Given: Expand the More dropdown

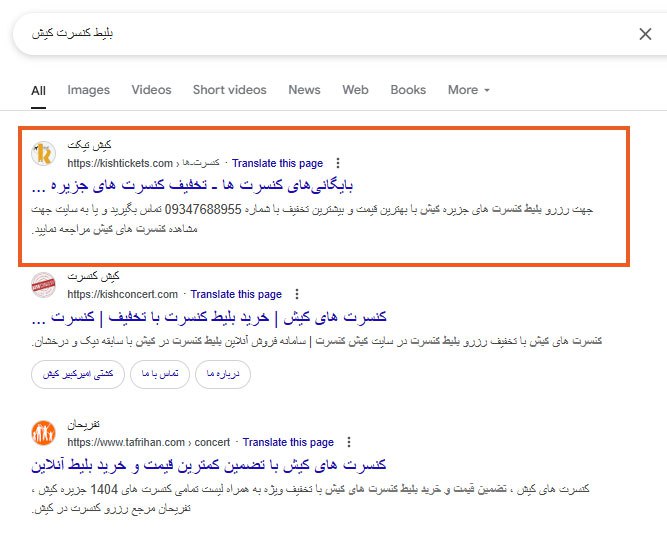Looking at the screenshot, I should [x=468, y=90].
